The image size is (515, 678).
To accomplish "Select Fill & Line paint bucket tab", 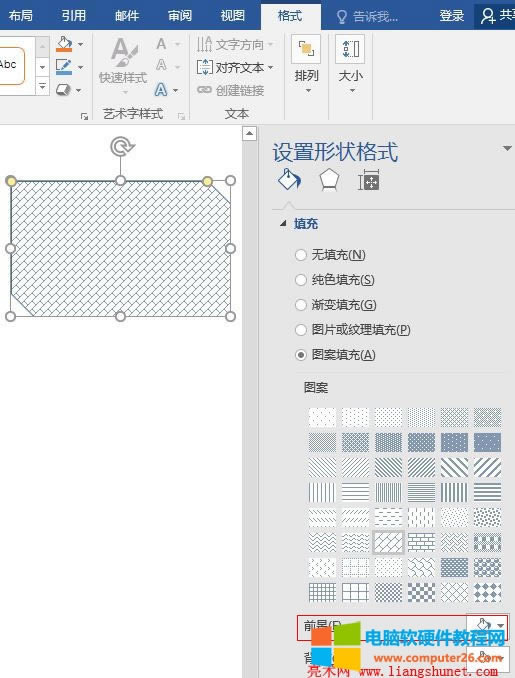I will tap(290, 180).
